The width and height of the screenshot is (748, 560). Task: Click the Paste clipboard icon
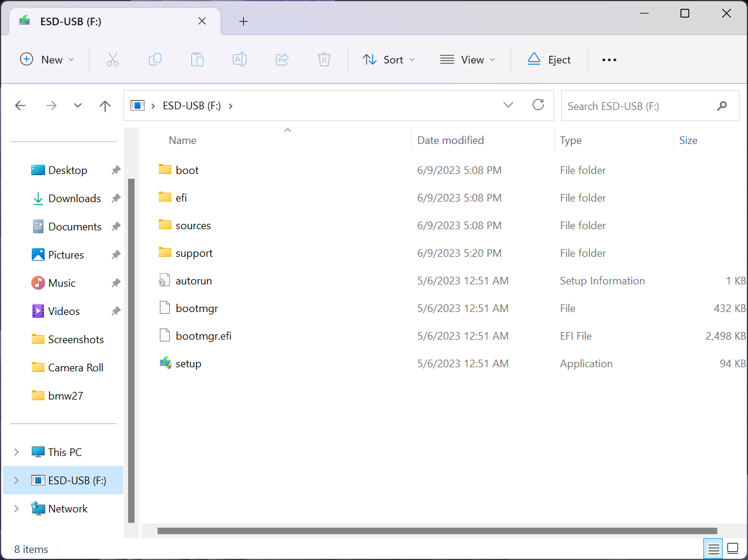point(197,59)
